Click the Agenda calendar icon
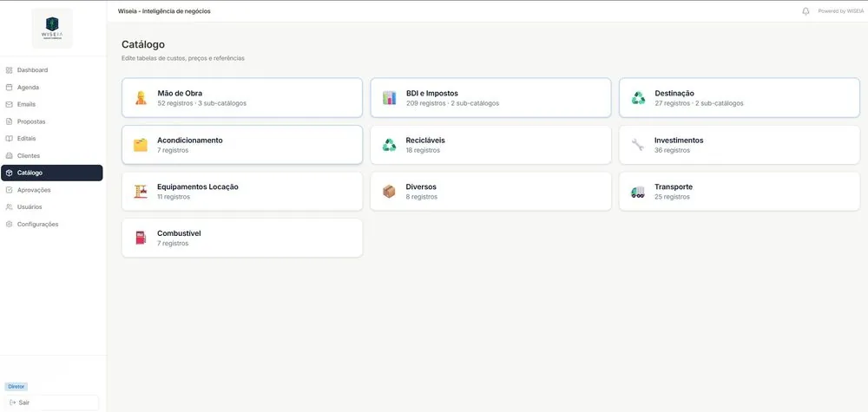The image size is (868, 412). (9, 88)
